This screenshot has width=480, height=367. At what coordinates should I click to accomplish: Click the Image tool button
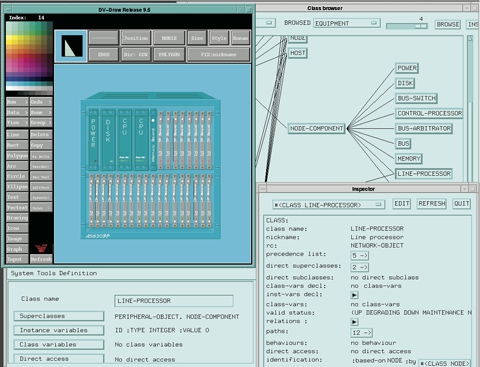(17, 239)
